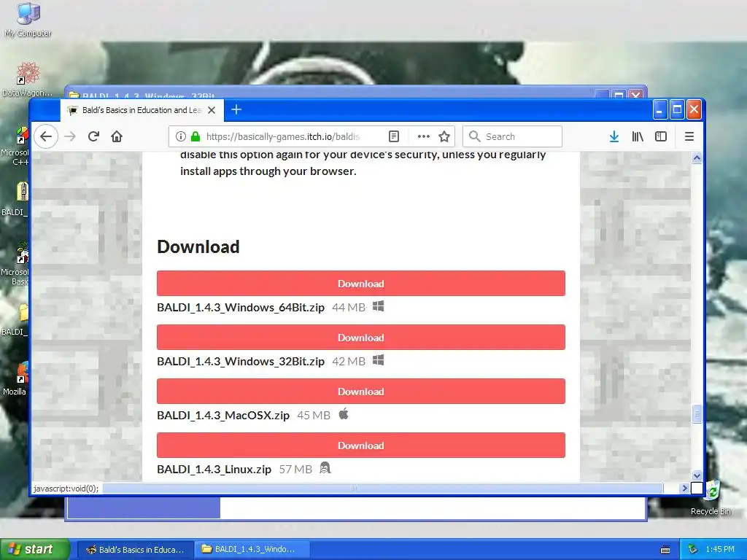Viewport: 747px width, 560px height.
Task: Click the keyboard icon on taskbar
Action: pos(665,550)
